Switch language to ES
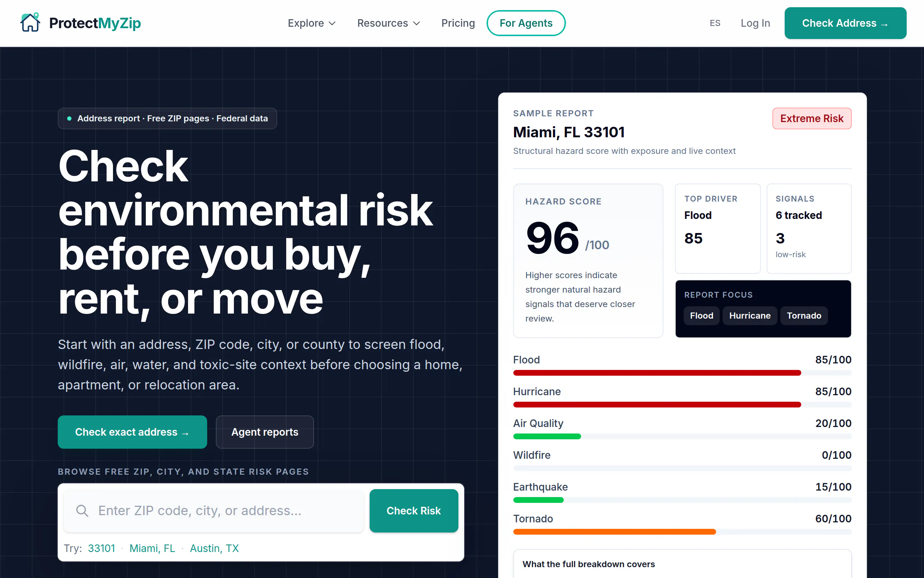 click(x=715, y=23)
